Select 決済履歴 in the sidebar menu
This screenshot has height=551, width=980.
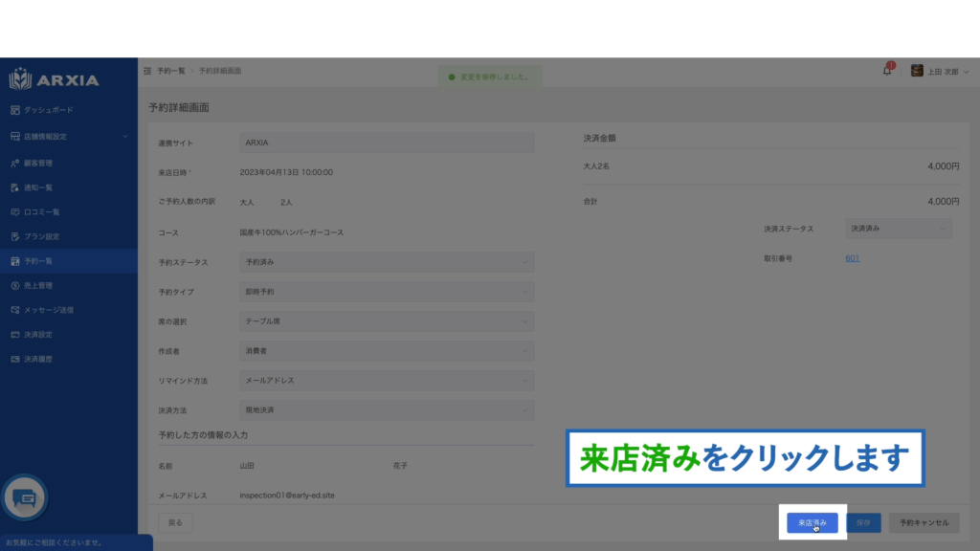pos(38,360)
